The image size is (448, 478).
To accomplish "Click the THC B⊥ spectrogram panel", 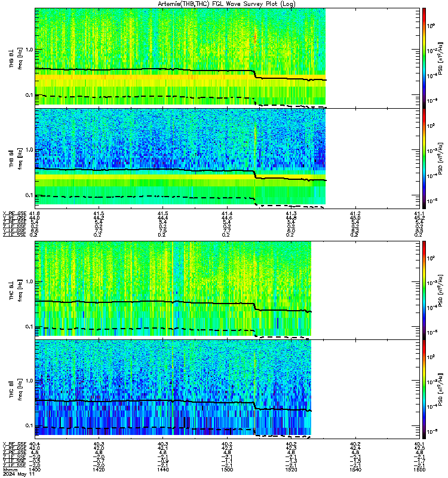I will [228, 290].
